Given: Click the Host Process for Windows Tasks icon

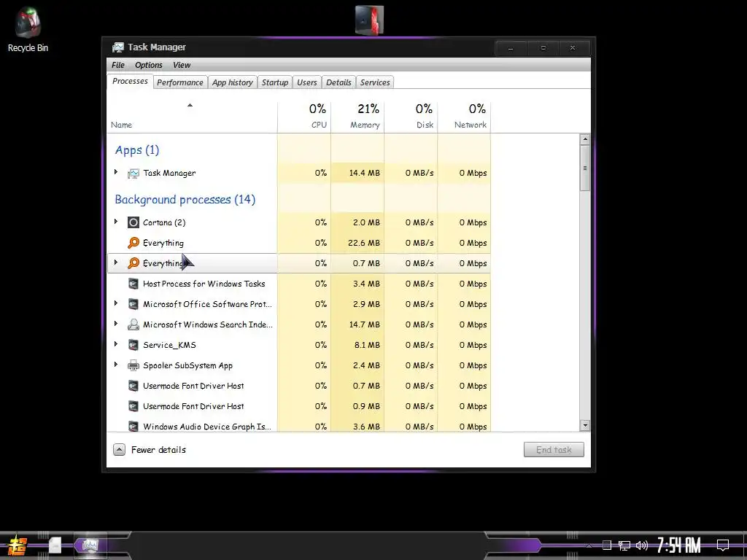Looking at the screenshot, I should tap(133, 284).
